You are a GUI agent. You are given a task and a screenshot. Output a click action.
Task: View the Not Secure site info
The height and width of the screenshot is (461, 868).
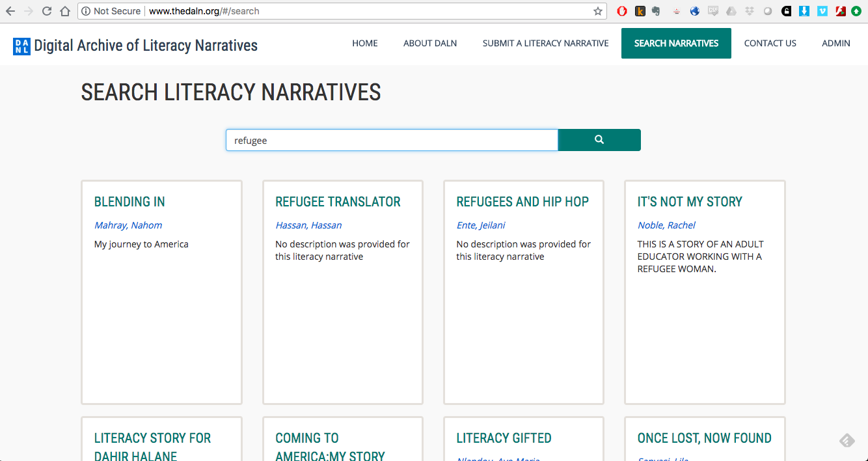coord(111,11)
